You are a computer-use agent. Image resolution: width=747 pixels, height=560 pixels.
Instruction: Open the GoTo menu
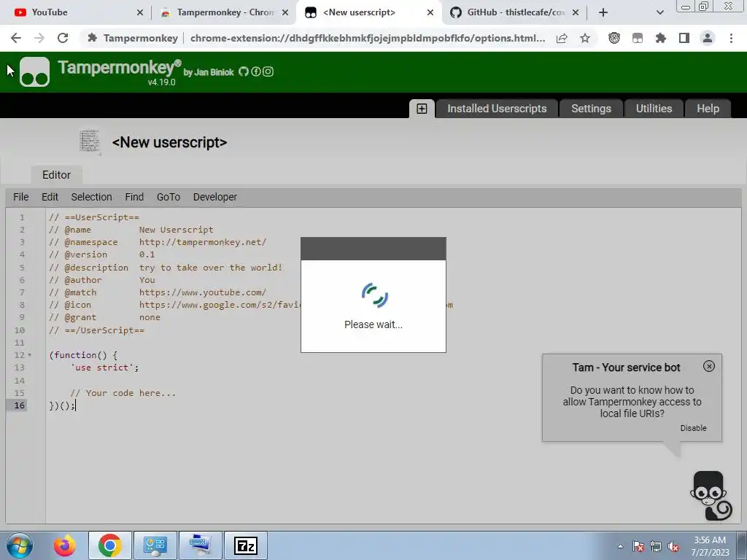point(169,197)
